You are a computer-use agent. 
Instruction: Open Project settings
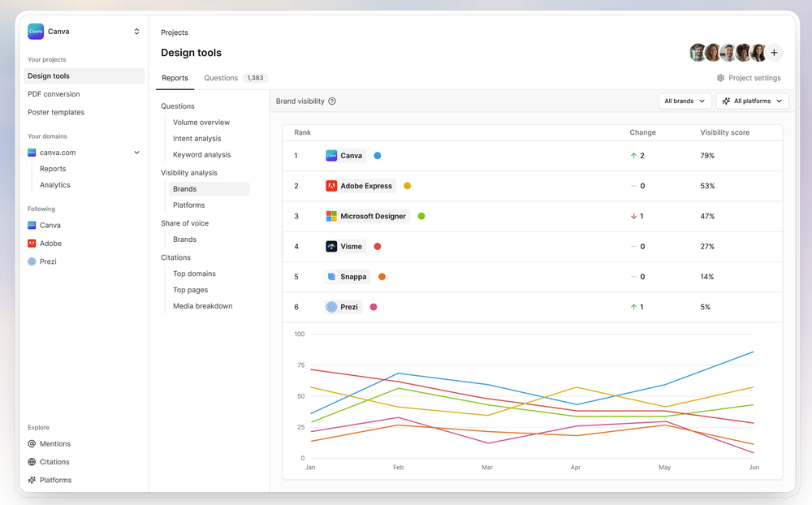[x=749, y=78]
